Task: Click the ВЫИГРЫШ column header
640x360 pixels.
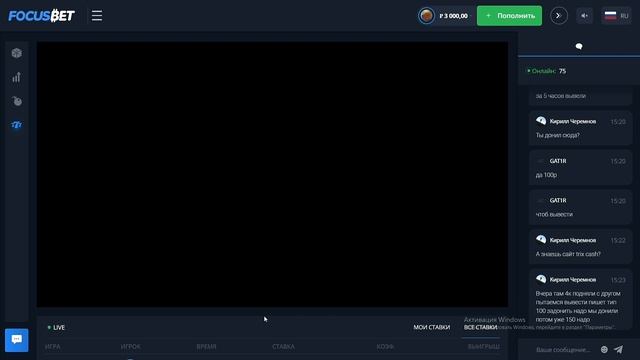Action: [x=484, y=347]
